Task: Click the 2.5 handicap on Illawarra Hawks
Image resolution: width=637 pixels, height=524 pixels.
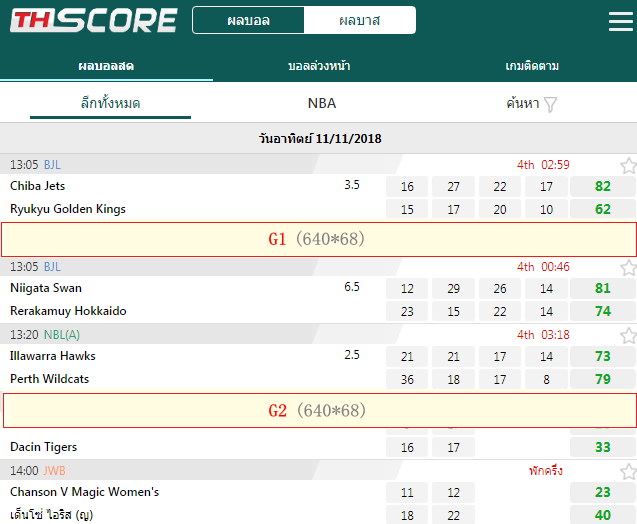Action: [352, 355]
